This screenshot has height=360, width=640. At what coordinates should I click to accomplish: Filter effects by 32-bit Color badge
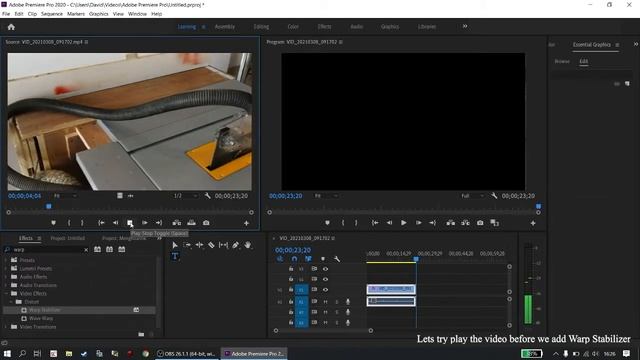[109, 249]
